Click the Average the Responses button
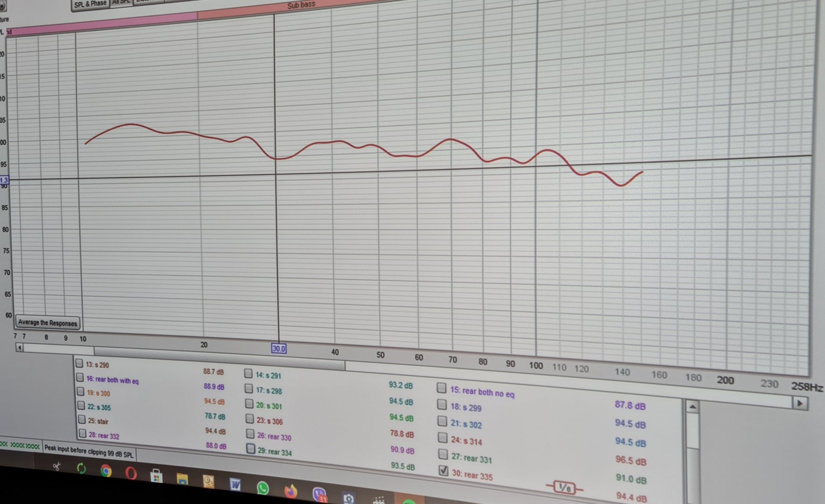Screen dimensions: 825x504 (47, 322)
